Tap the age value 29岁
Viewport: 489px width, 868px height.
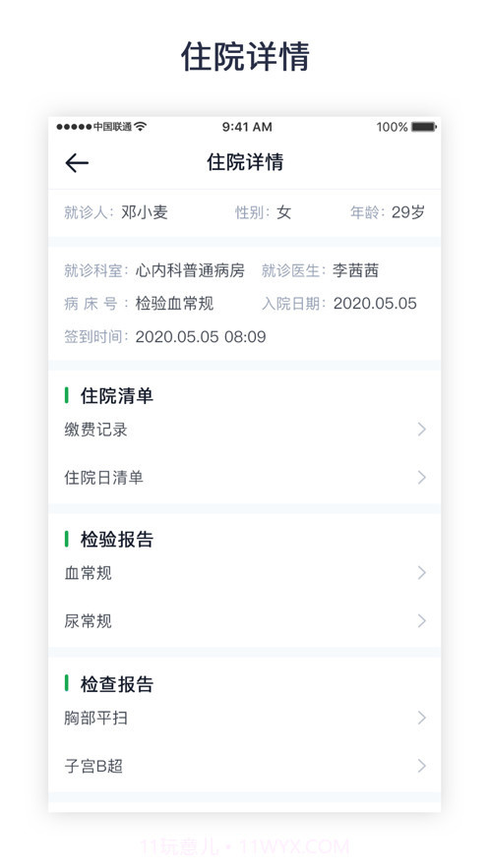point(408,212)
